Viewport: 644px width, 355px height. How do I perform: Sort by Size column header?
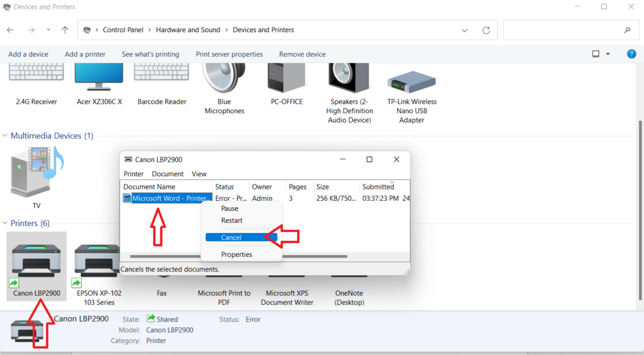click(x=336, y=186)
